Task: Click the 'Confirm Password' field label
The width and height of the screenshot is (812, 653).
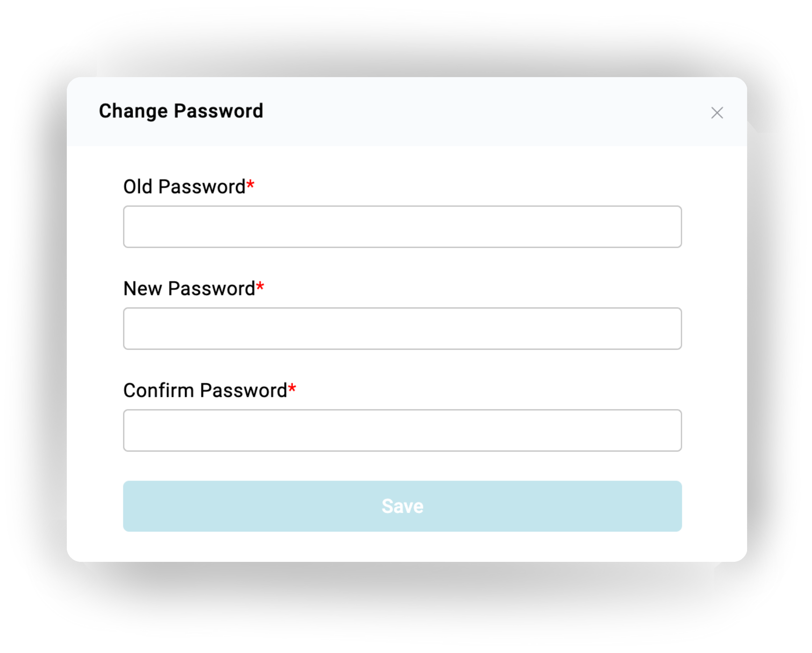Action: [205, 391]
